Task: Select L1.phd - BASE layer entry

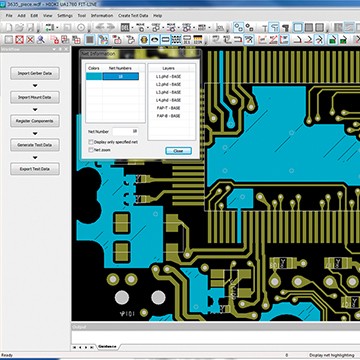Action: 168,76
